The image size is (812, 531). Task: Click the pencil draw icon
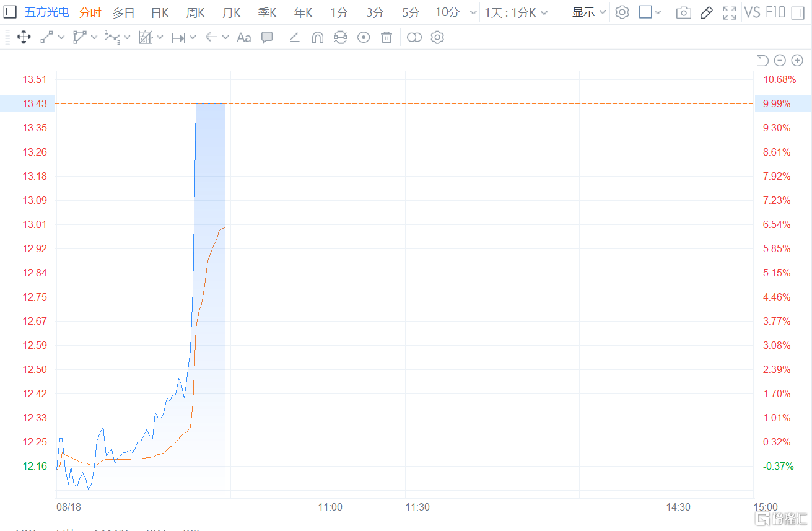point(707,13)
